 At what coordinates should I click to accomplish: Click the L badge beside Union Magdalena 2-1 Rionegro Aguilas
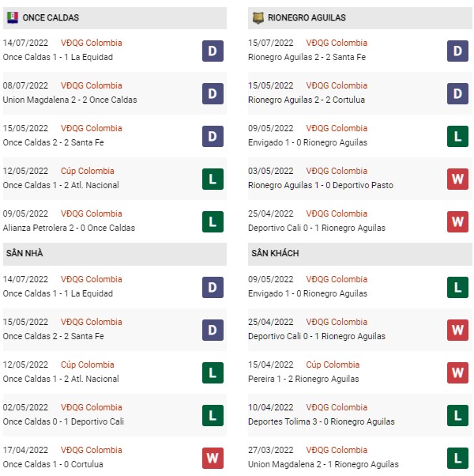point(457,458)
